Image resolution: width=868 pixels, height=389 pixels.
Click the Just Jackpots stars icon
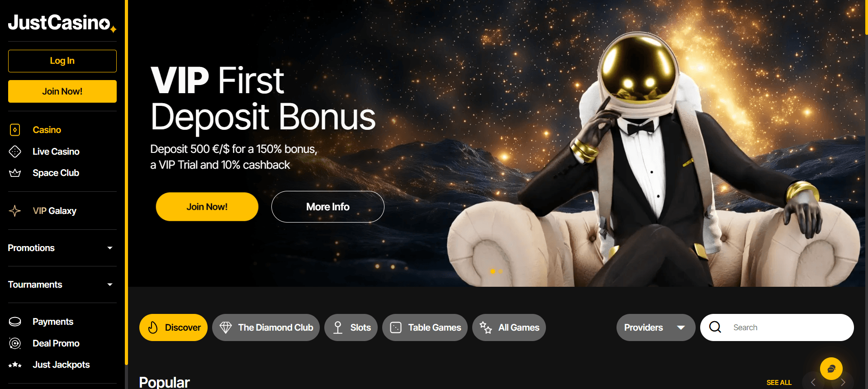pyautogui.click(x=15, y=365)
